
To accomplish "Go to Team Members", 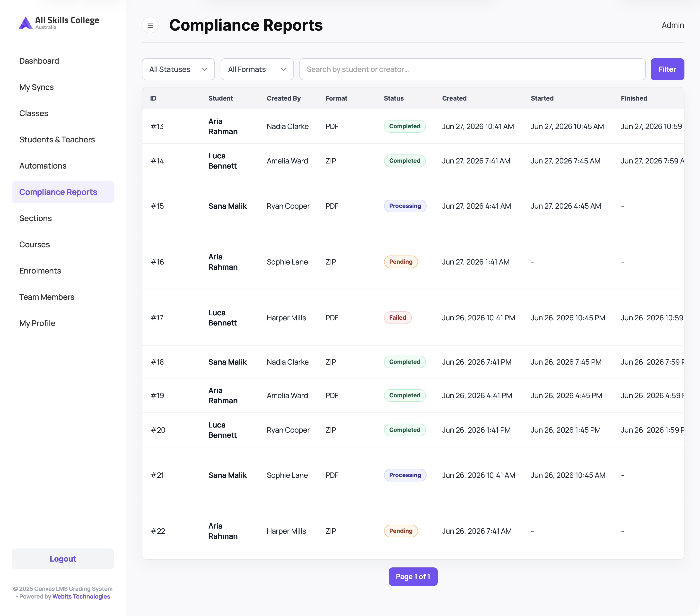I will coord(47,297).
